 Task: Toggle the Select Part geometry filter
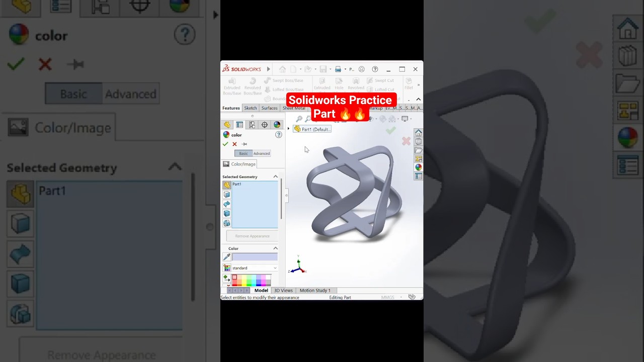227,185
